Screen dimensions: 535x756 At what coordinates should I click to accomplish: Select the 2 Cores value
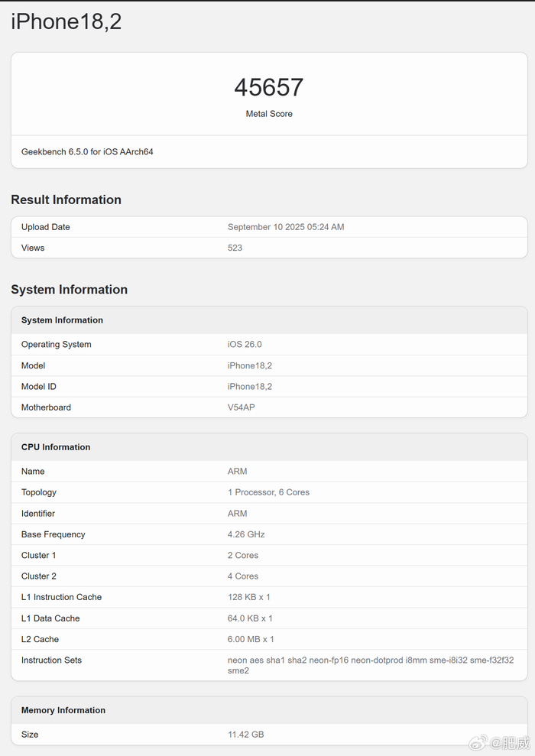243,556
